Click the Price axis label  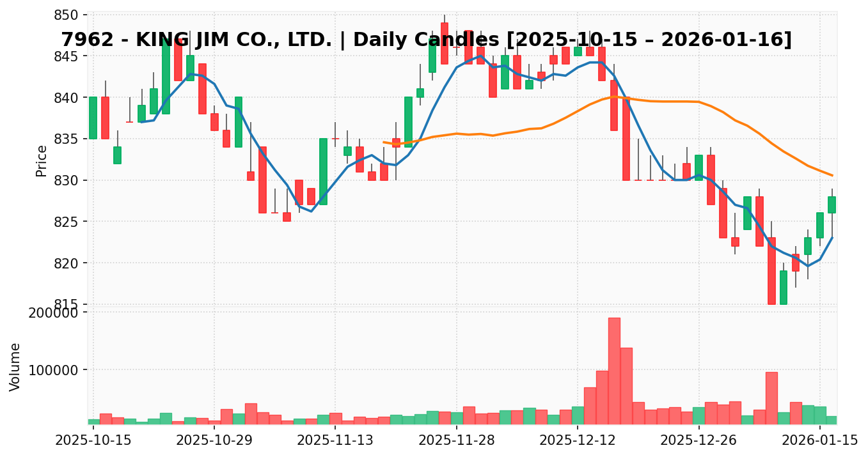click(42, 160)
